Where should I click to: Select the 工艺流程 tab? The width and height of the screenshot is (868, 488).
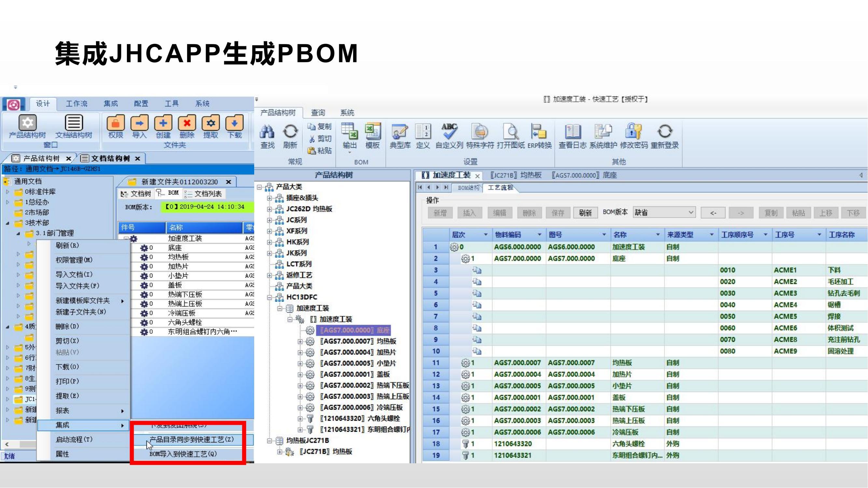(x=500, y=188)
